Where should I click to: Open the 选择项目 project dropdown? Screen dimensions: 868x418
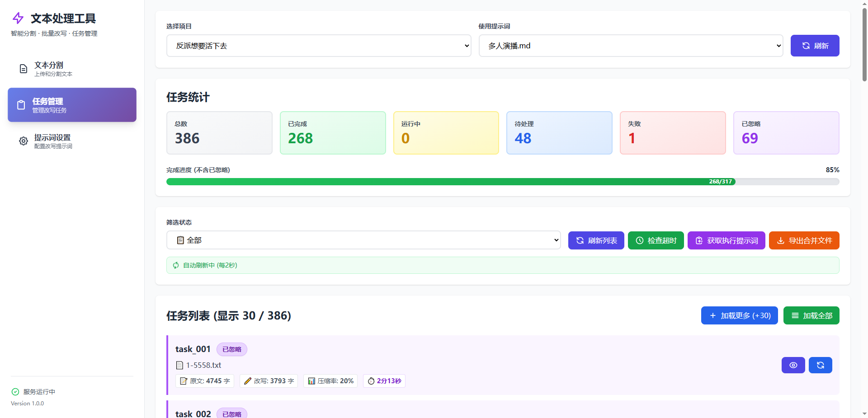click(319, 46)
